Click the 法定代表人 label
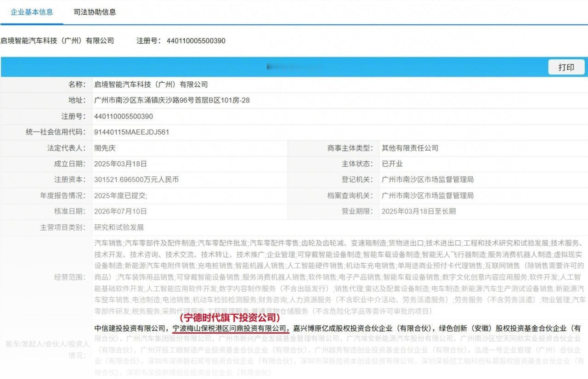The height and width of the screenshot is (379, 588). coord(67,148)
